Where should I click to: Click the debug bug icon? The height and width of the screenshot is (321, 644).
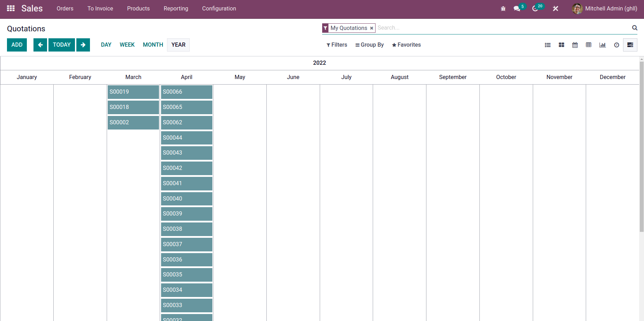(x=503, y=9)
